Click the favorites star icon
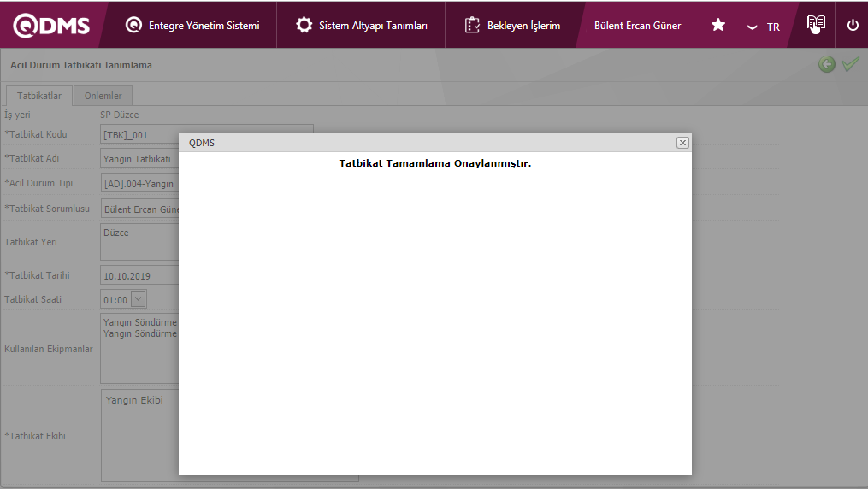Viewport: 868px width, 489px height. (x=718, y=25)
